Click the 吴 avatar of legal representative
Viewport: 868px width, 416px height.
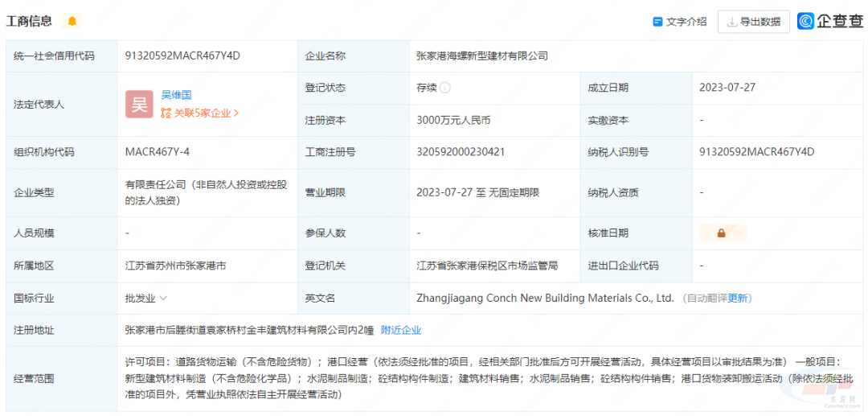coord(139,104)
